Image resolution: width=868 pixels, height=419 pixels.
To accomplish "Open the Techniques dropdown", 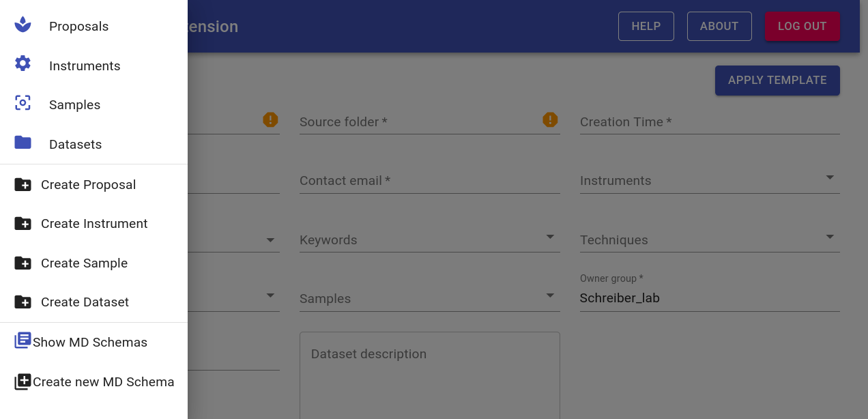I will point(830,236).
